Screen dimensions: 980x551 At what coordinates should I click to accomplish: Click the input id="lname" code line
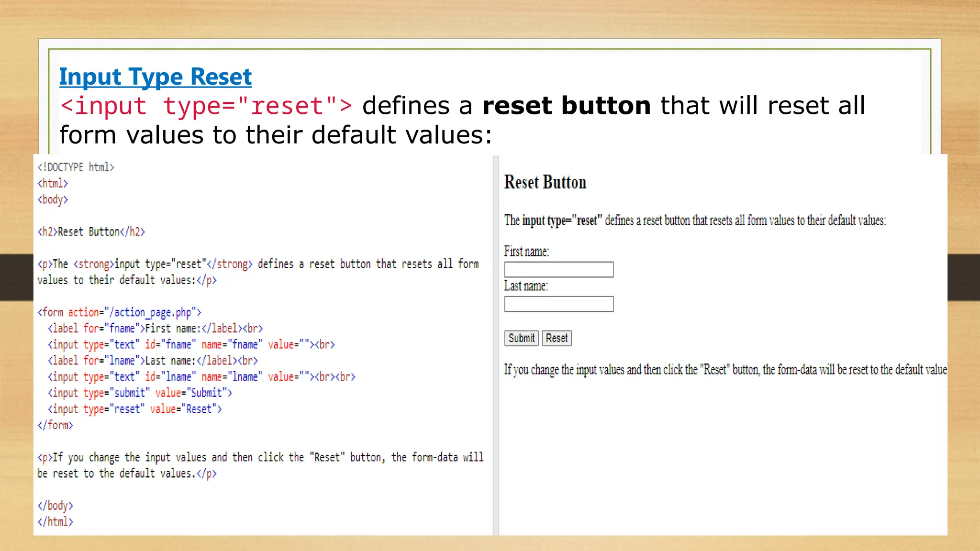click(201, 377)
